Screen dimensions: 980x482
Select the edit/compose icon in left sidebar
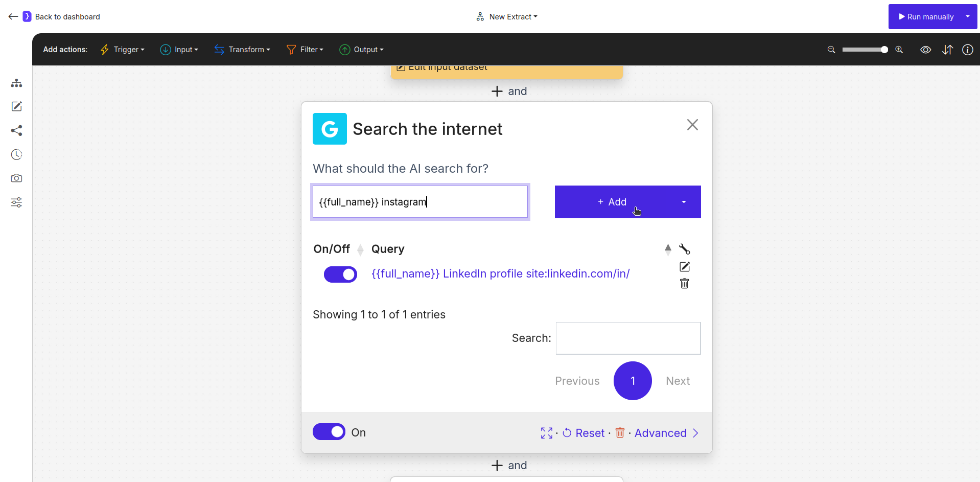pos(16,106)
